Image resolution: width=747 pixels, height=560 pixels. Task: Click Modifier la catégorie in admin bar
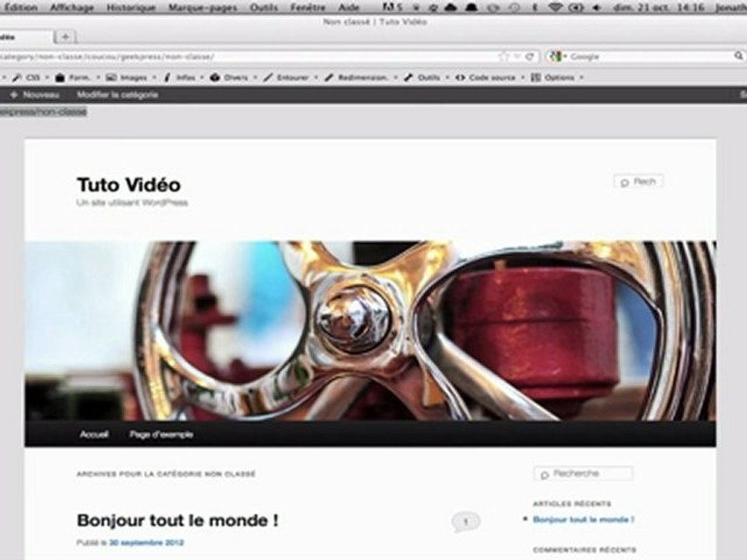(117, 95)
